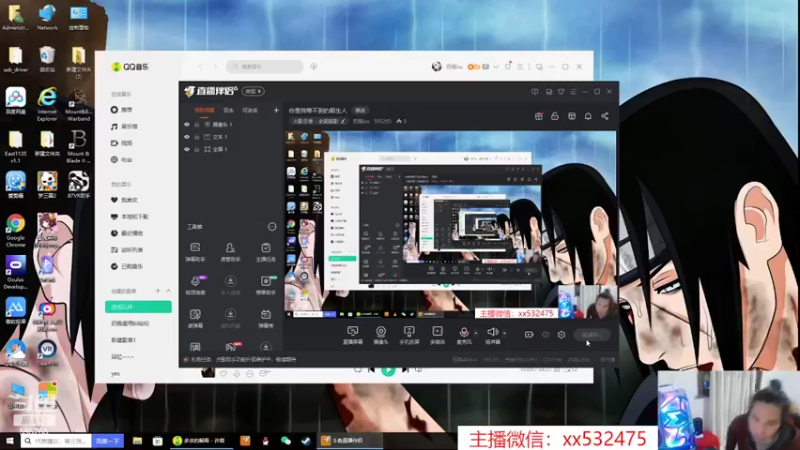
Task: Open live stream settings gear
Action: [x=561, y=335]
